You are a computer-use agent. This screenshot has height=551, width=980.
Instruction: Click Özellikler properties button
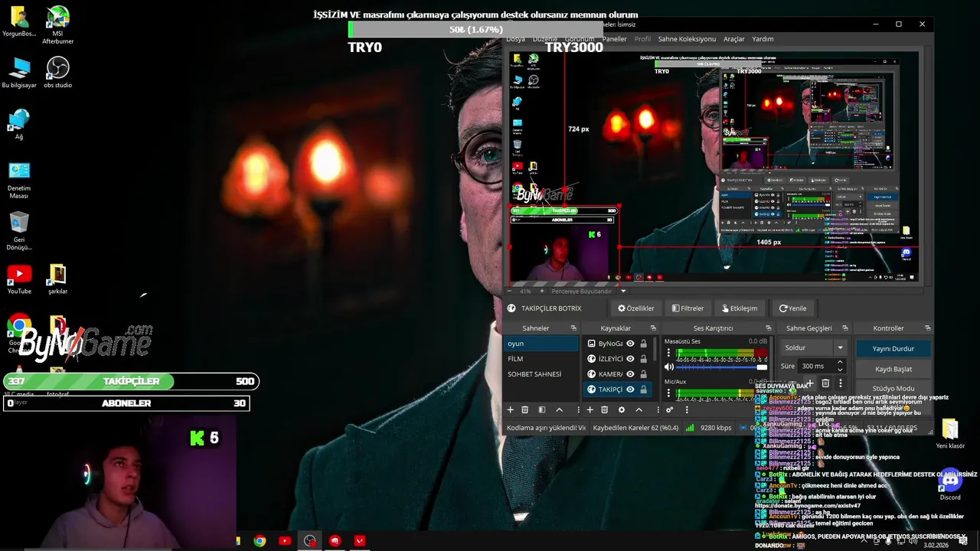[636, 308]
